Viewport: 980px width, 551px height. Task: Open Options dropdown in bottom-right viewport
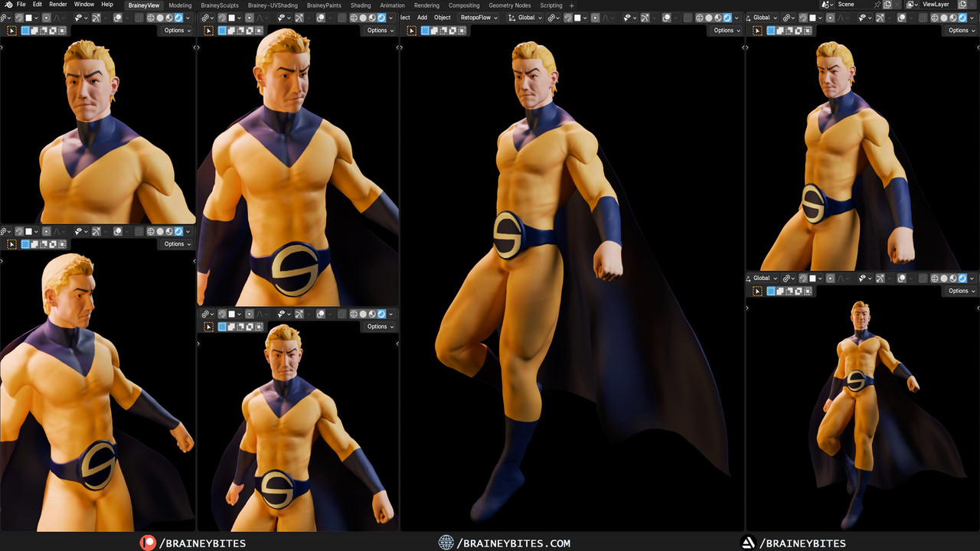pos(962,291)
